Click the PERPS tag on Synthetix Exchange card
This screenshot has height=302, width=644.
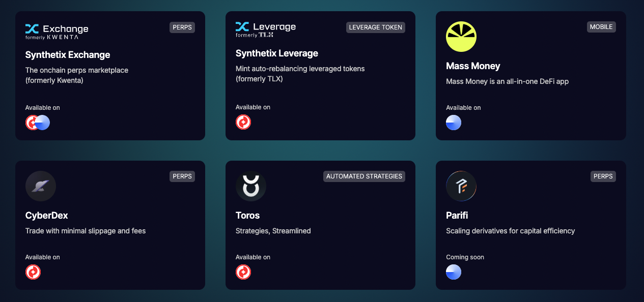[x=182, y=27]
